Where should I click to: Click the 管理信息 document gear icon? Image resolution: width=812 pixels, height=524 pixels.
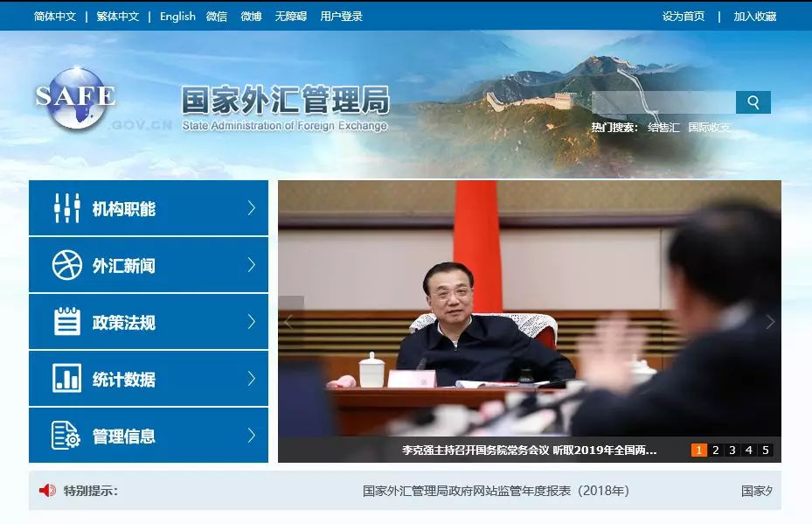click(x=66, y=436)
